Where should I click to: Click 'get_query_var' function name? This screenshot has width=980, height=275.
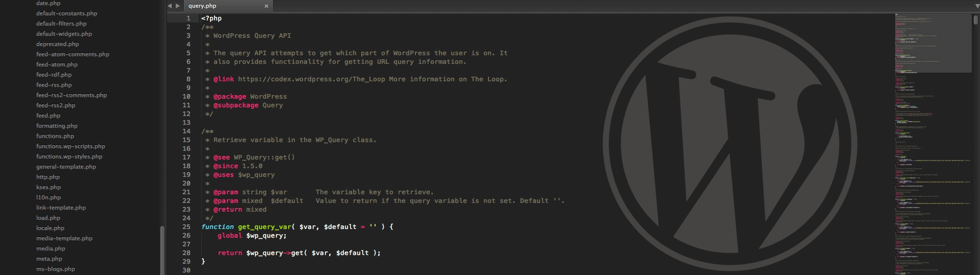pos(265,227)
